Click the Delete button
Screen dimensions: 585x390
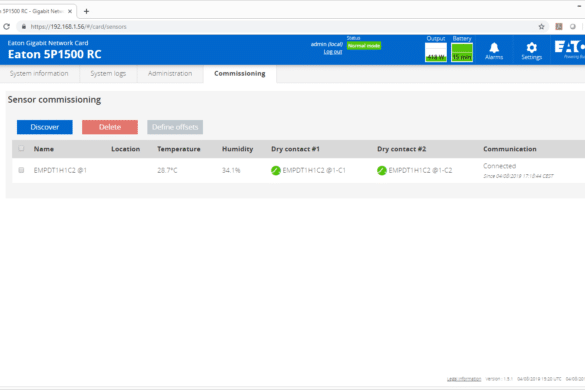(110, 127)
